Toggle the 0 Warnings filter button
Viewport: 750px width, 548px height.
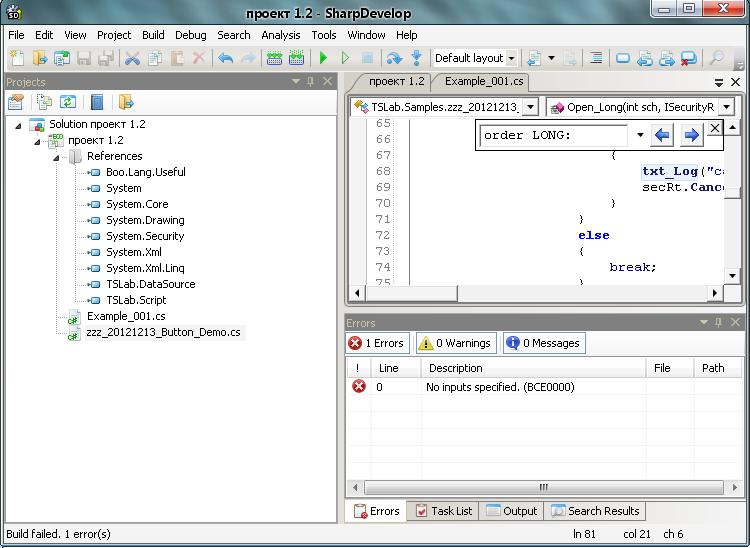pyautogui.click(x=455, y=343)
